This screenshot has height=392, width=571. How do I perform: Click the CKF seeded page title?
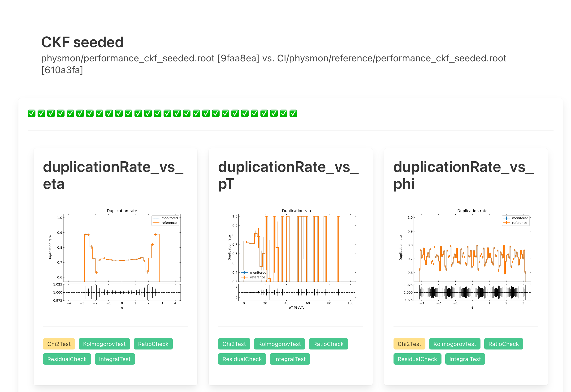point(82,42)
